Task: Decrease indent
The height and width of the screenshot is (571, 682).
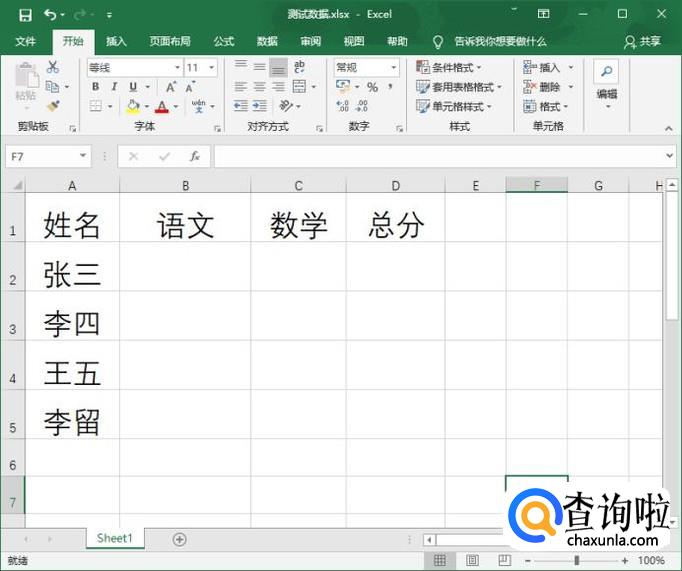Action: (241, 106)
